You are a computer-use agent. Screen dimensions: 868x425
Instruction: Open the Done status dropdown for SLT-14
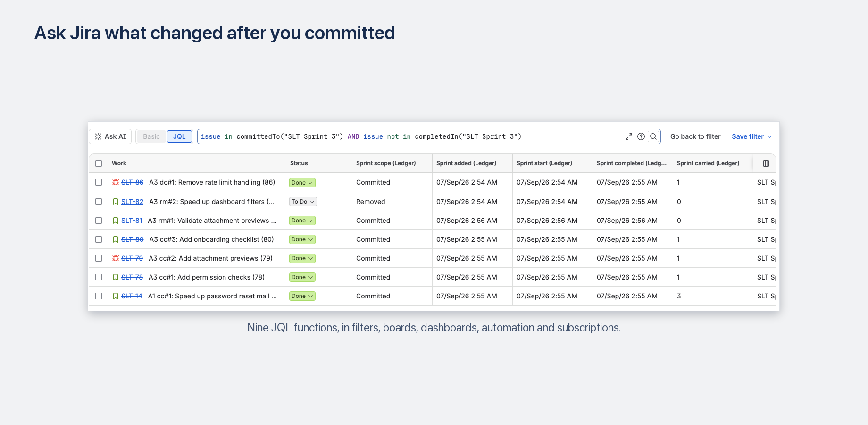coord(302,296)
